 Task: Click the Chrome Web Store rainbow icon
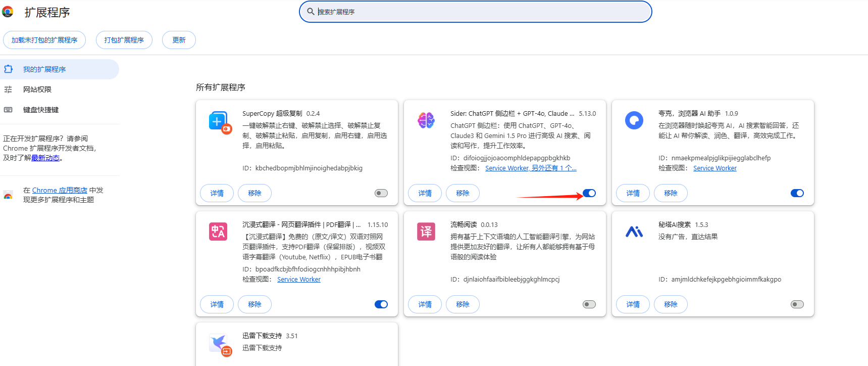8,195
